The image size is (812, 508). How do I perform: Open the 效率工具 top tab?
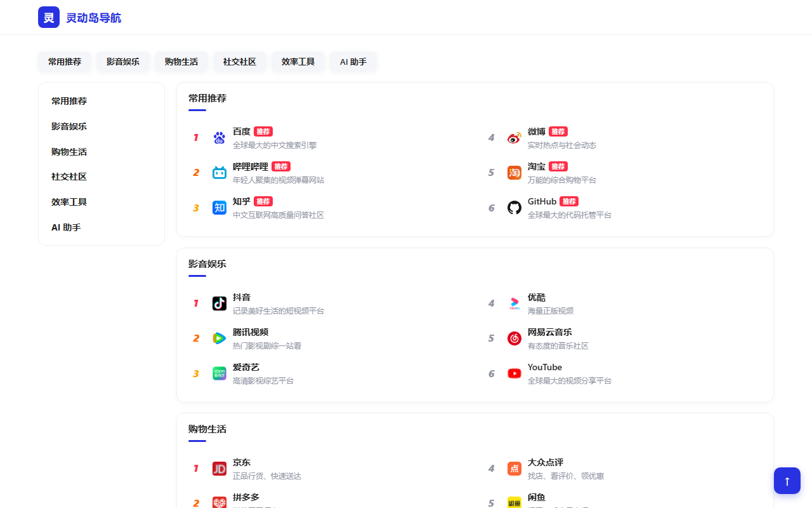click(x=298, y=62)
